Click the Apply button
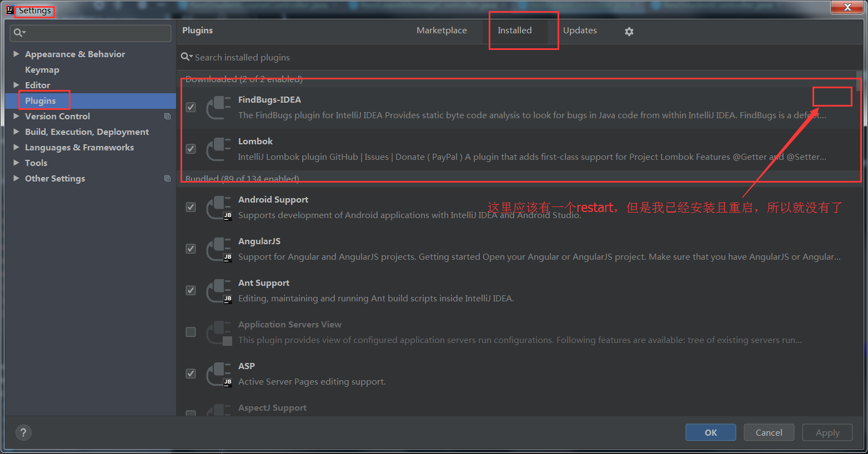This screenshot has height=454, width=868. [x=827, y=432]
